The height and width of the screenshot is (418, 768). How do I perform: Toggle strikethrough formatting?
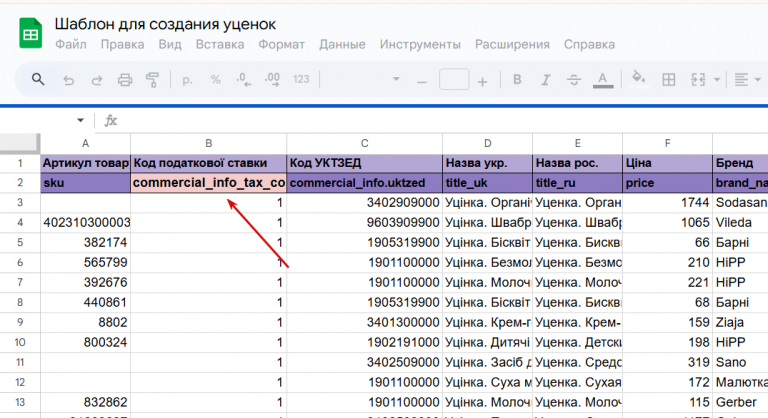574,79
